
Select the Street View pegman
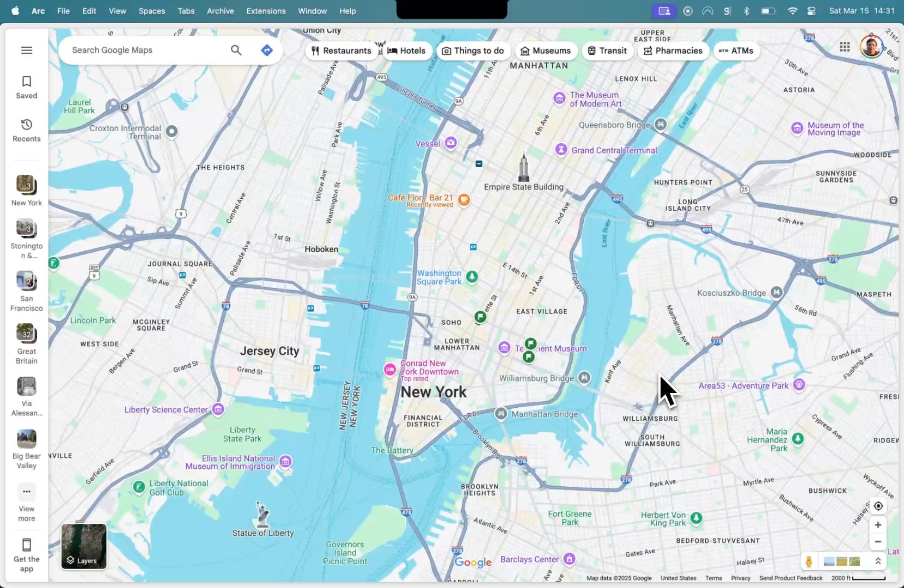(809, 561)
